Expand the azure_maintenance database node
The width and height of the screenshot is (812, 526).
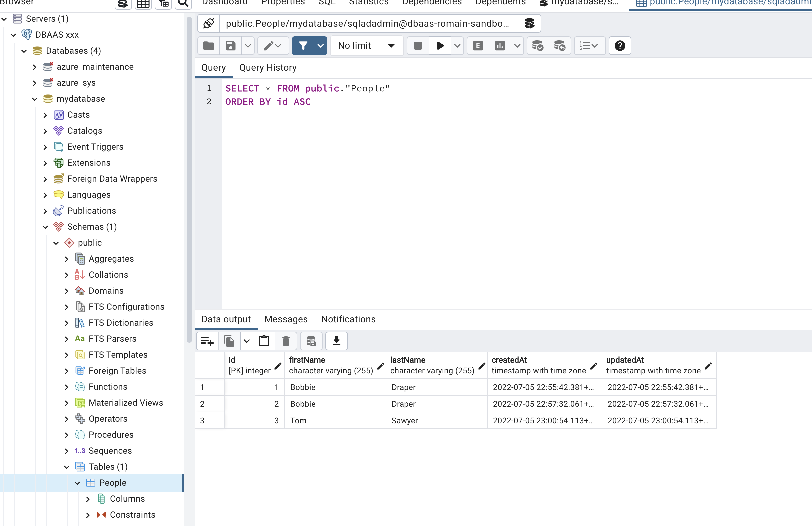(34, 67)
